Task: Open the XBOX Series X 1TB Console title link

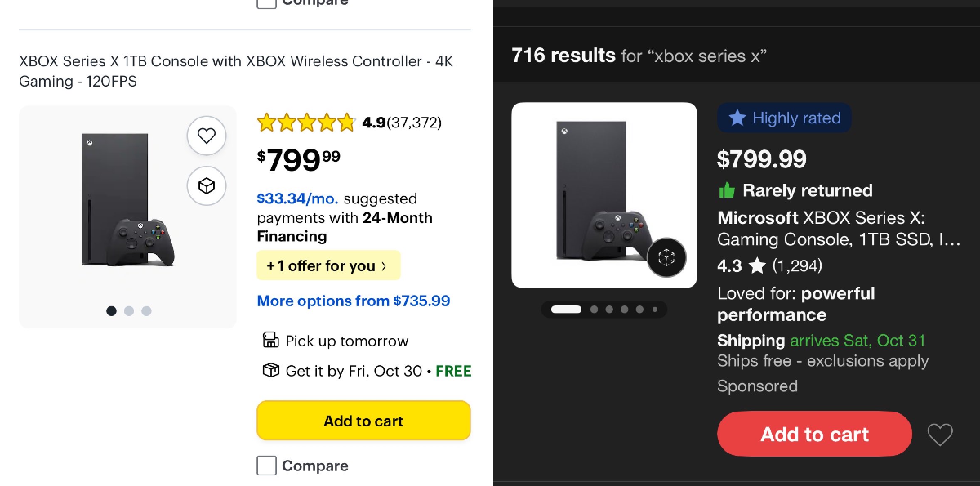Action: coord(236,71)
